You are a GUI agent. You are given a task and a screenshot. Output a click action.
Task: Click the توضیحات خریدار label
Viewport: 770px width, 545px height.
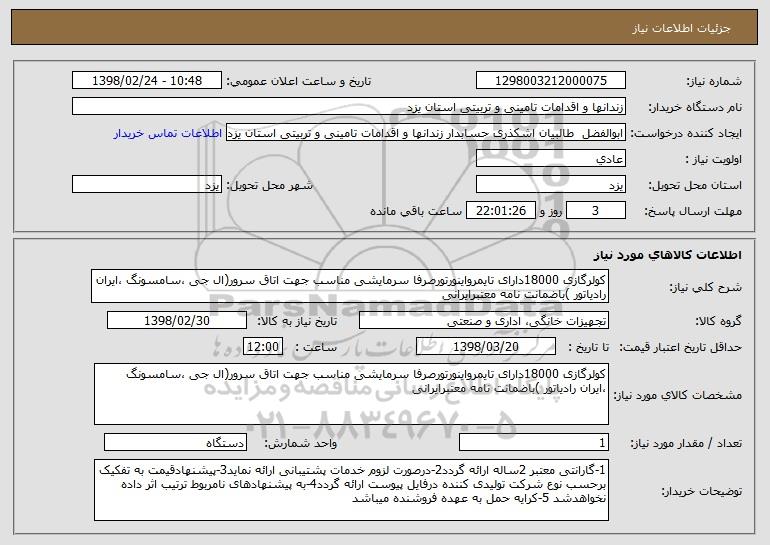coord(701,491)
